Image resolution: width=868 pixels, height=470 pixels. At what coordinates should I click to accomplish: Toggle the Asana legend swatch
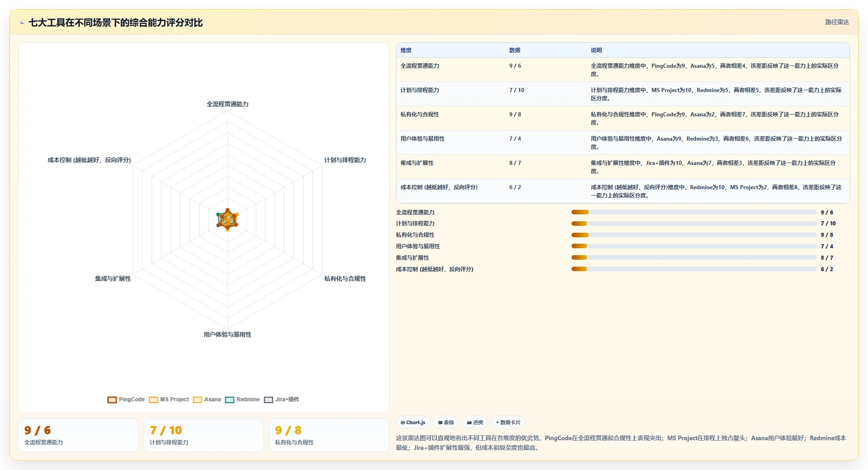tap(198, 400)
